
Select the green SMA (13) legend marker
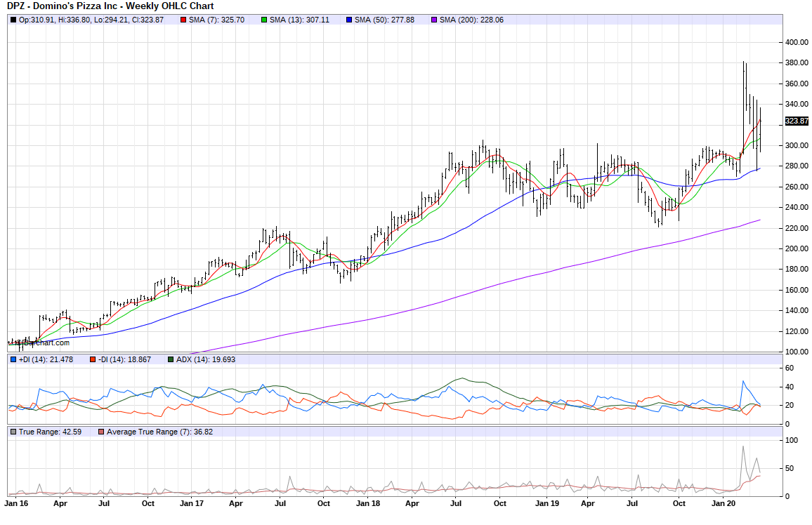(x=264, y=20)
